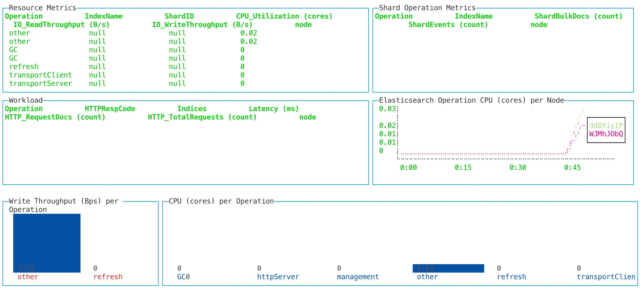Screen dimensions: 644x290
Task: Select the IO_WriteThroughput (B/s) header
Action: point(202,25)
